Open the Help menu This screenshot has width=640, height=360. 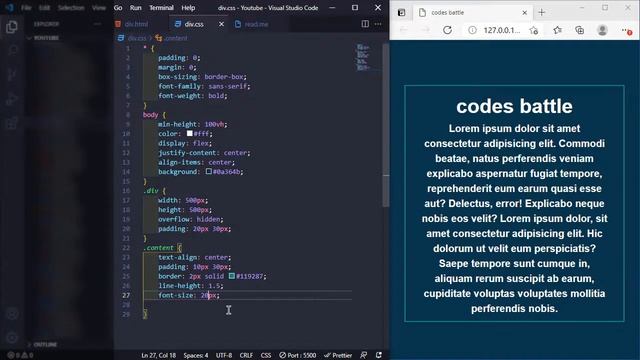point(188,8)
